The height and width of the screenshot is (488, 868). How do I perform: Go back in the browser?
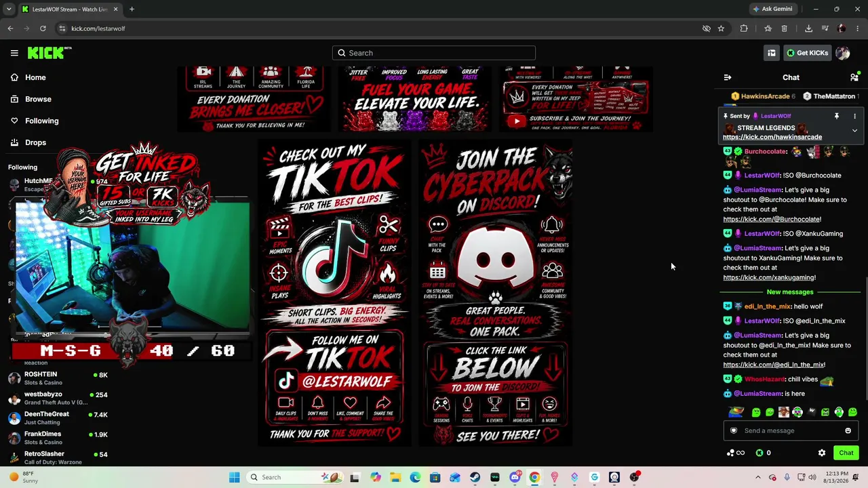10,28
